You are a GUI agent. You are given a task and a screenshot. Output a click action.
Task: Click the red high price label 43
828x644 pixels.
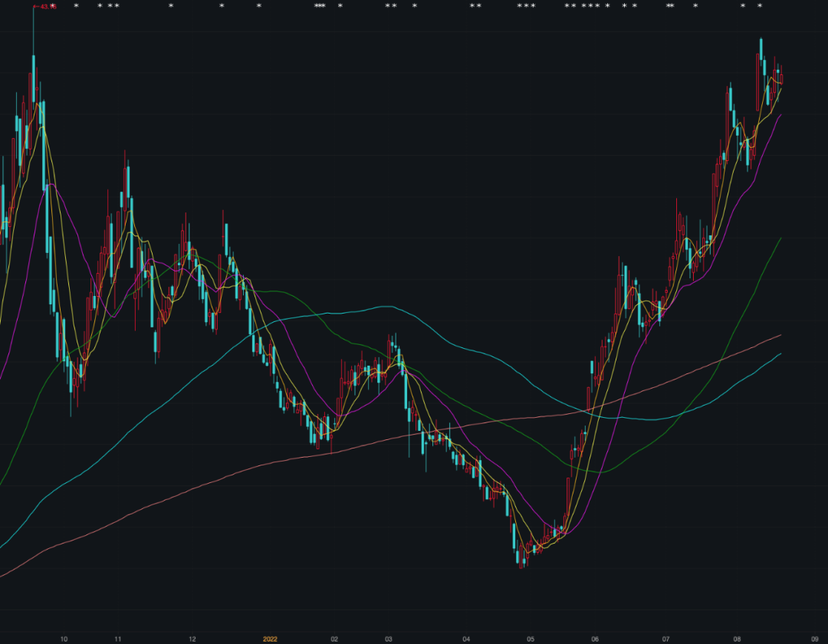48,6
